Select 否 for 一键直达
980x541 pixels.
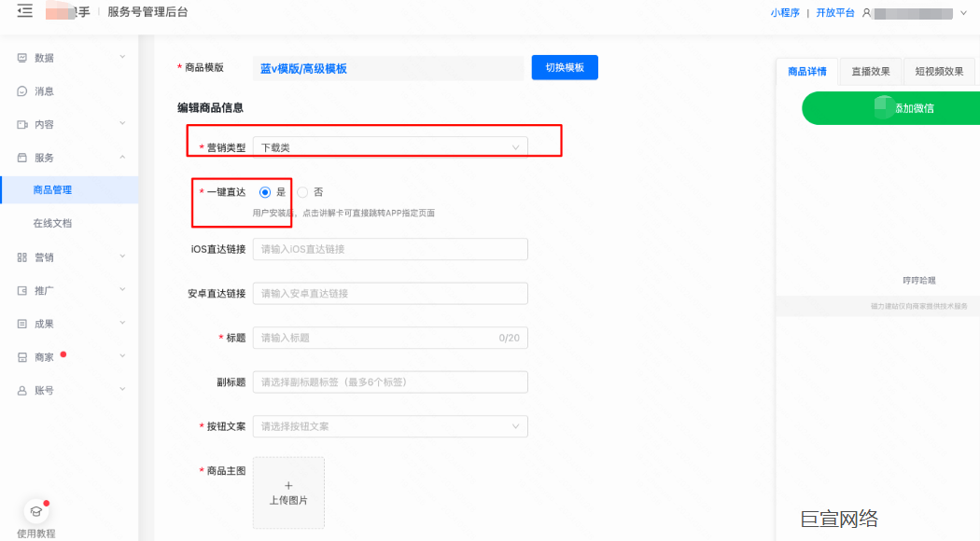pyautogui.click(x=302, y=192)
